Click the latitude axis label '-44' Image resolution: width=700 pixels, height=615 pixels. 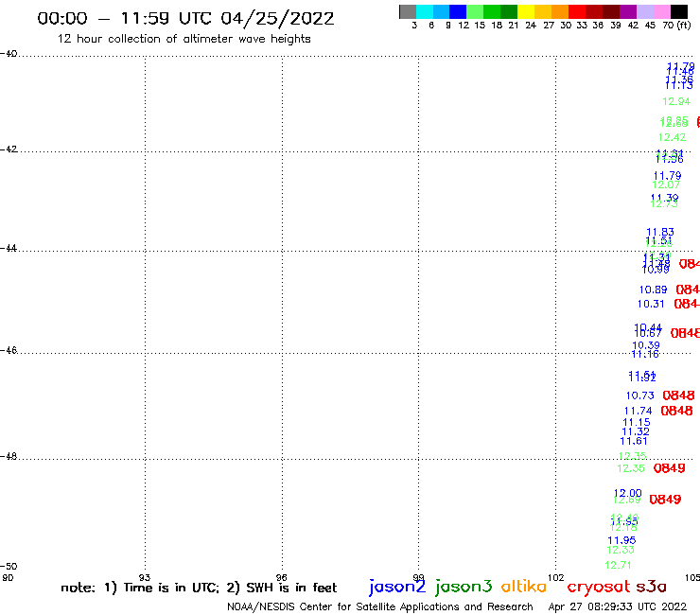click(x=9, y=248)
